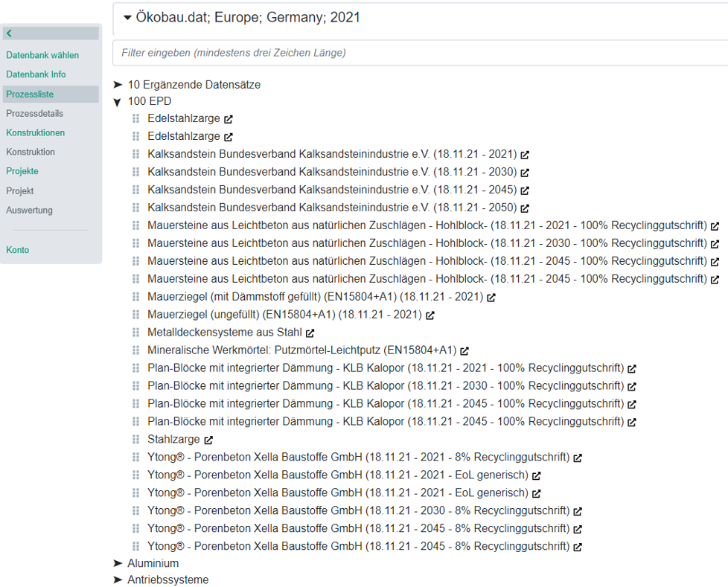
Task: Select Stahlzarge entry
Action: pyautogui.click(x=173, y=439)
